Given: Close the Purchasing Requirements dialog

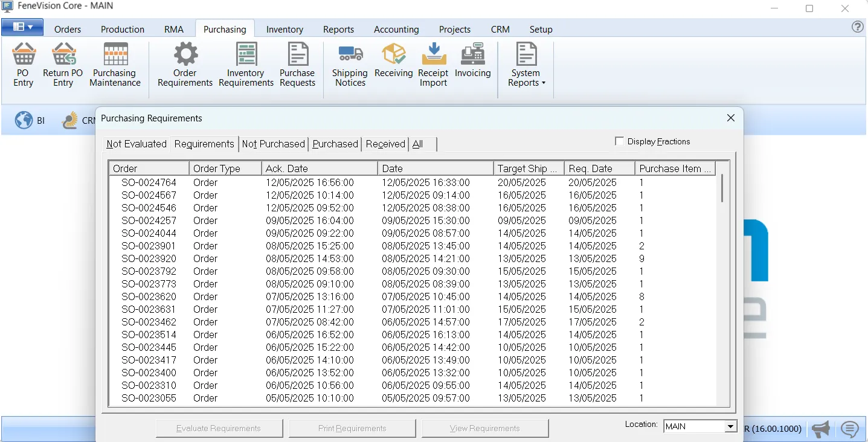Looking at the screenshot, I should point(731,118).
